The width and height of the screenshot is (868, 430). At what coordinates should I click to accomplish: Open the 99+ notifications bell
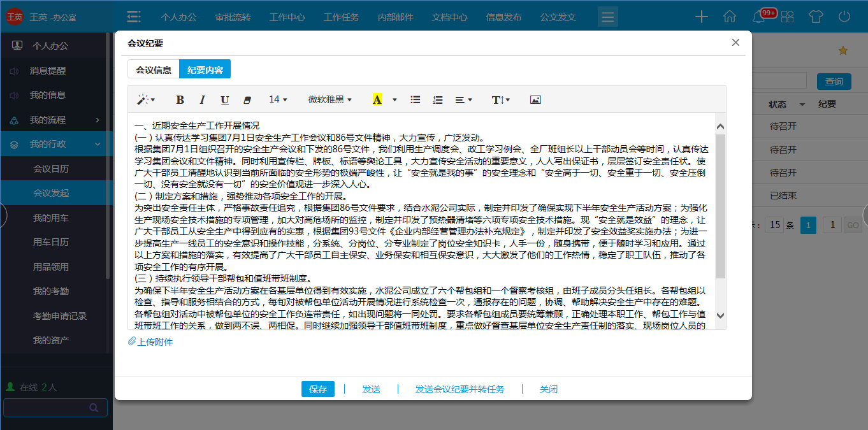pos(758,17)
